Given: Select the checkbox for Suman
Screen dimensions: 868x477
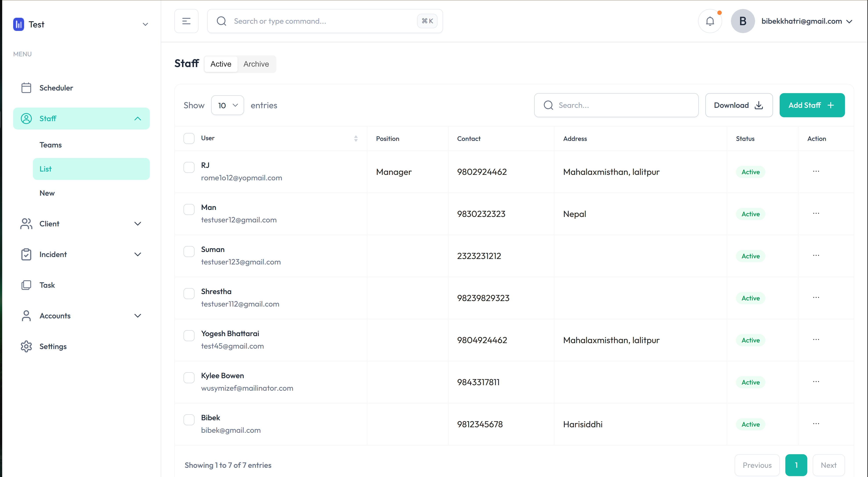Looking at the screenshot, I should tap(189, 251).
